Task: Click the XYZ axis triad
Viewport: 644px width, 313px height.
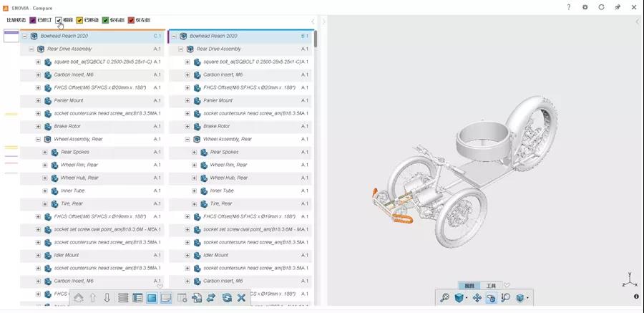Action: [x=630, y=279]
